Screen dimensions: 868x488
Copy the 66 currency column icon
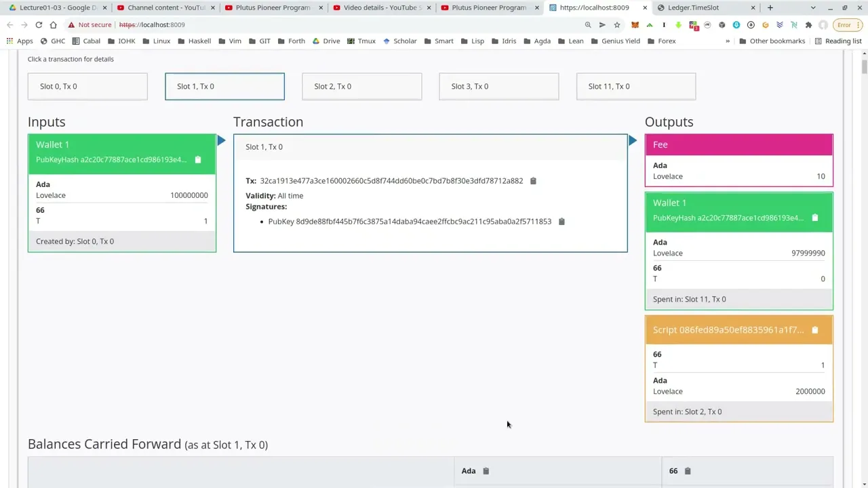(x=688, y=471)
